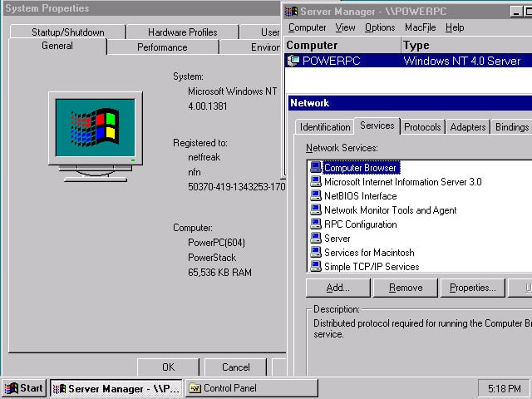Select the 'Simple TCP/IP Services' entry

point(372,267)
